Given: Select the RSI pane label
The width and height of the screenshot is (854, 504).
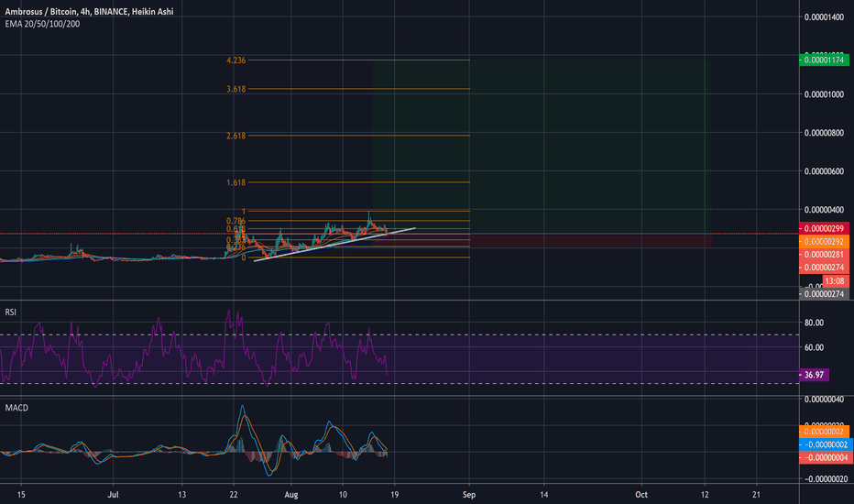Looking at the screenshot, I should [x=11, y=312].
